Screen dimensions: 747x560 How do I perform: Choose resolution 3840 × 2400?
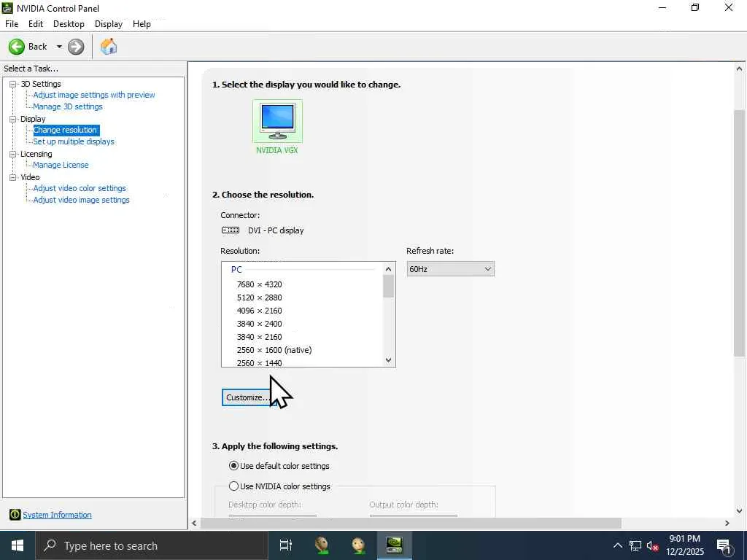point(260,324)
